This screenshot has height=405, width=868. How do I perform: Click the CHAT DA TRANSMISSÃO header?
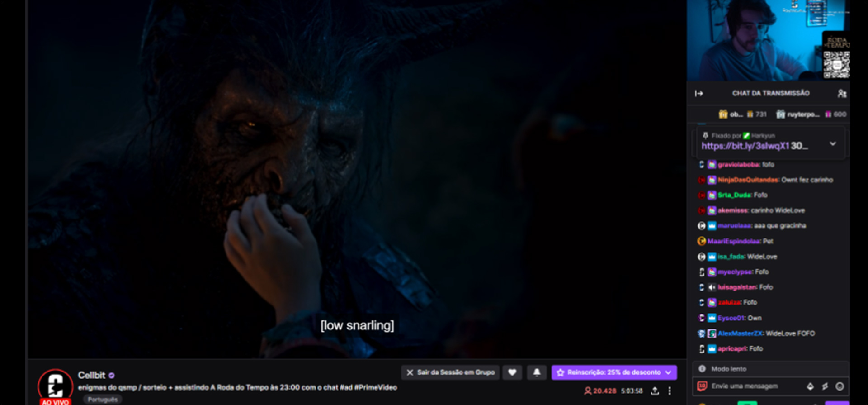pyautogui.click(x=770, y=93)
